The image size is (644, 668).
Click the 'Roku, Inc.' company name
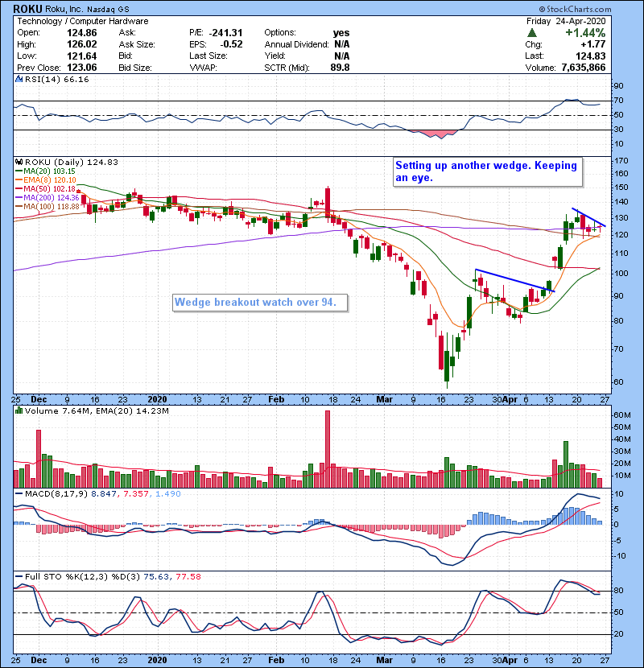click(x=64, y=10)
